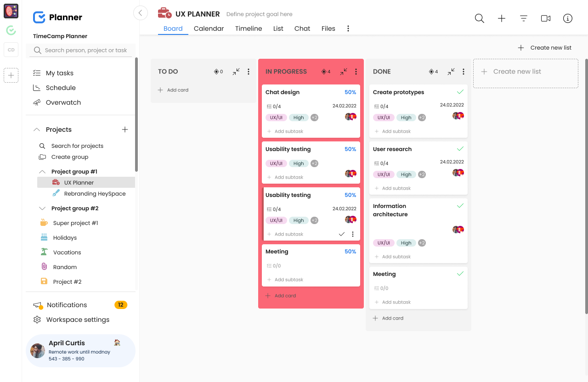
Task: Click 50% progress on first Usability testing card
Action: (x=351, y=149)
